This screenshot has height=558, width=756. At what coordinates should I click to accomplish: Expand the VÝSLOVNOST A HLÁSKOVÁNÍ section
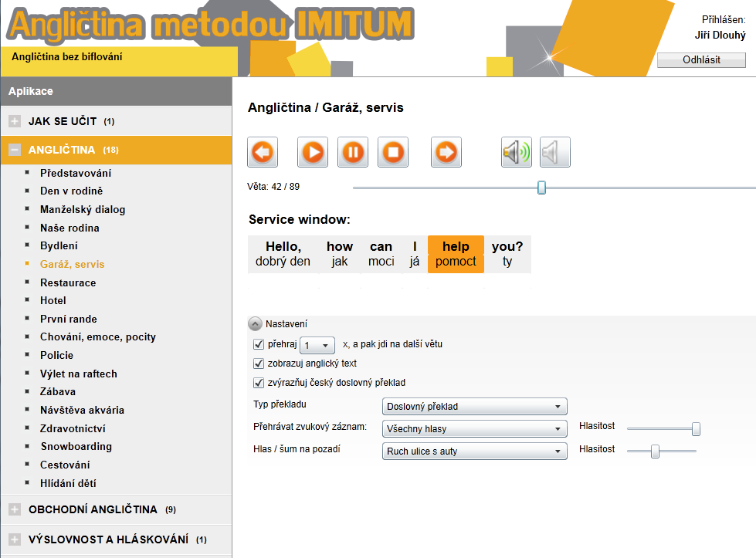coord(15,539)
